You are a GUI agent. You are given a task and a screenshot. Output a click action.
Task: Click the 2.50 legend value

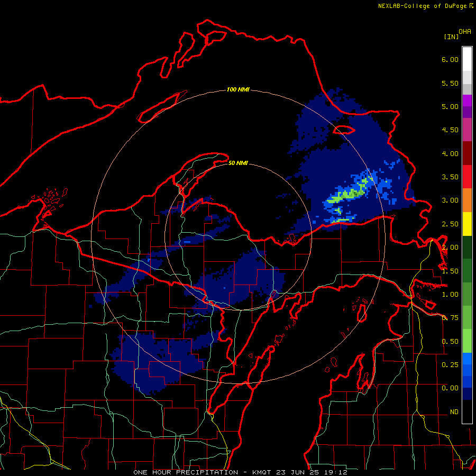pyautogui.click(x=450, y=224)
